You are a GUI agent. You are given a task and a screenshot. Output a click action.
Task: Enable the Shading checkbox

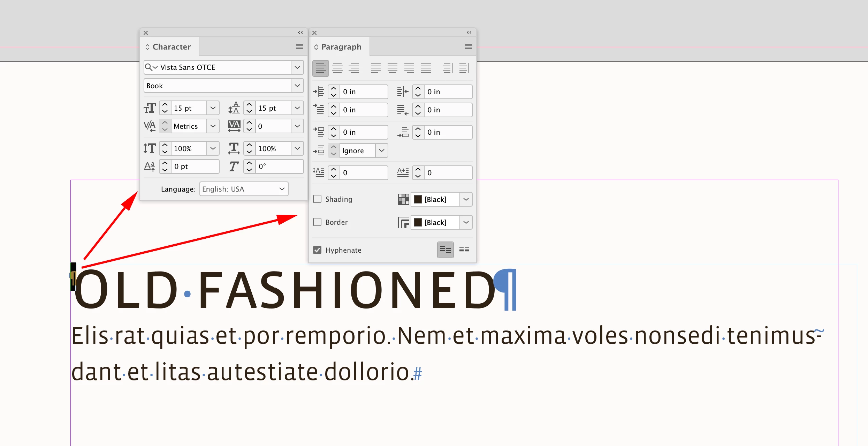317,199
